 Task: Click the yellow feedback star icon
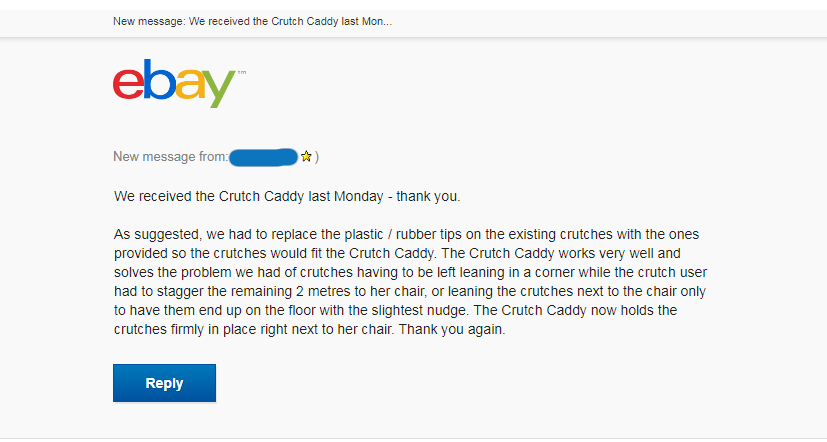coord(306,157)
